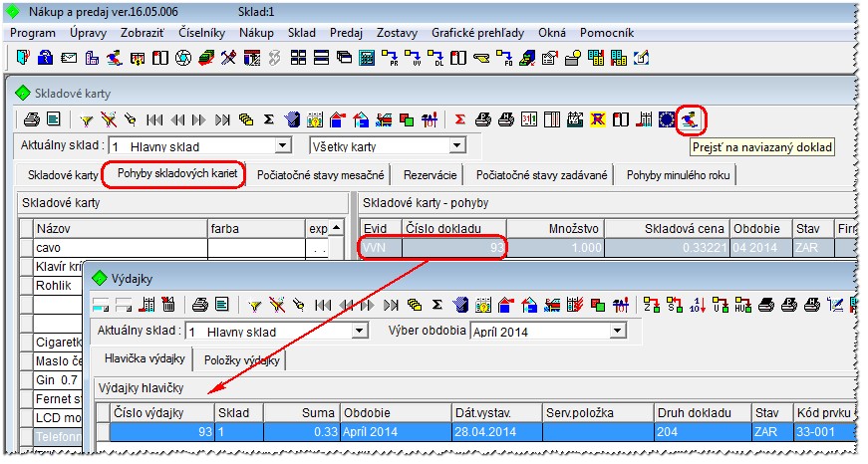The width and height of the screenshot is (868, 464).
Task: Click the green money stack icon in main toolbar
Action: click(206, 58)
